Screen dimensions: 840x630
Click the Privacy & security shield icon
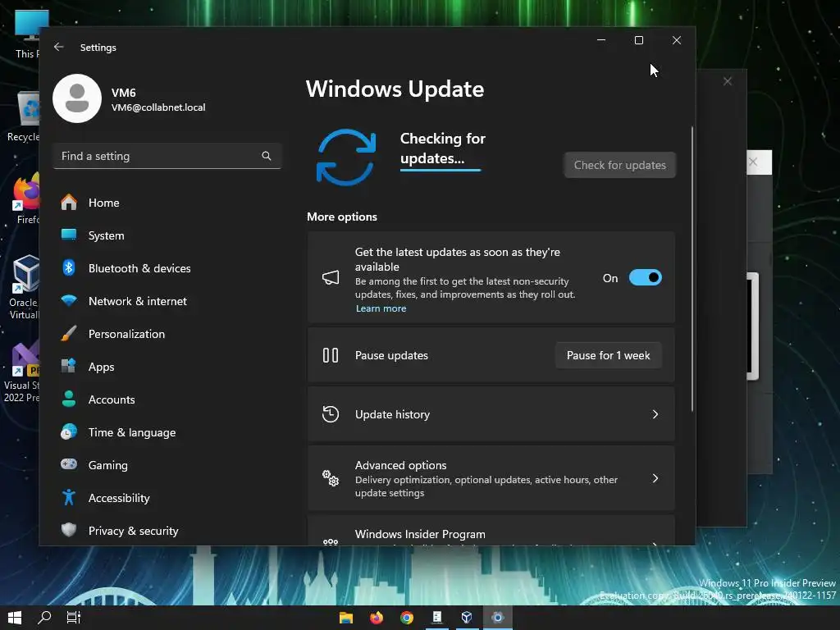tap(69, 530)
